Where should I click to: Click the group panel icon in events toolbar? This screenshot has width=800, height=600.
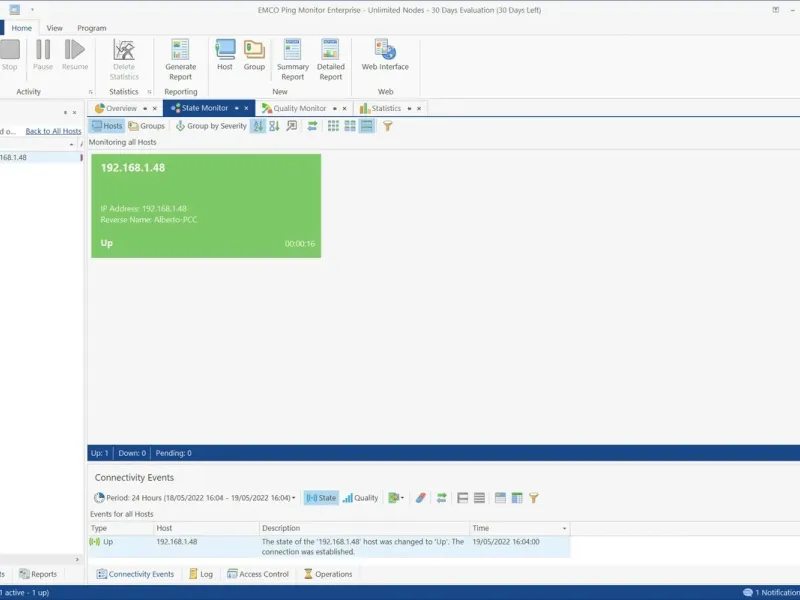point(501,498)
